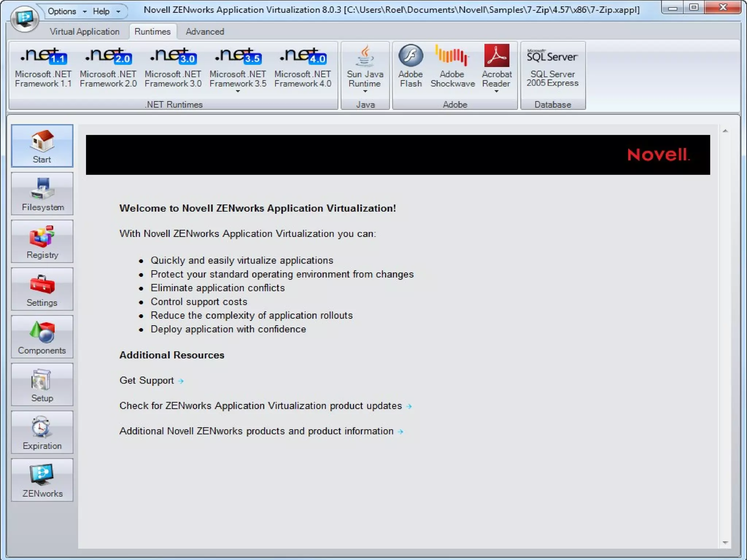Viewport: 747px width, 560px height.
Task: Switch to the Runtimes tab
Action: coord(152,32)
